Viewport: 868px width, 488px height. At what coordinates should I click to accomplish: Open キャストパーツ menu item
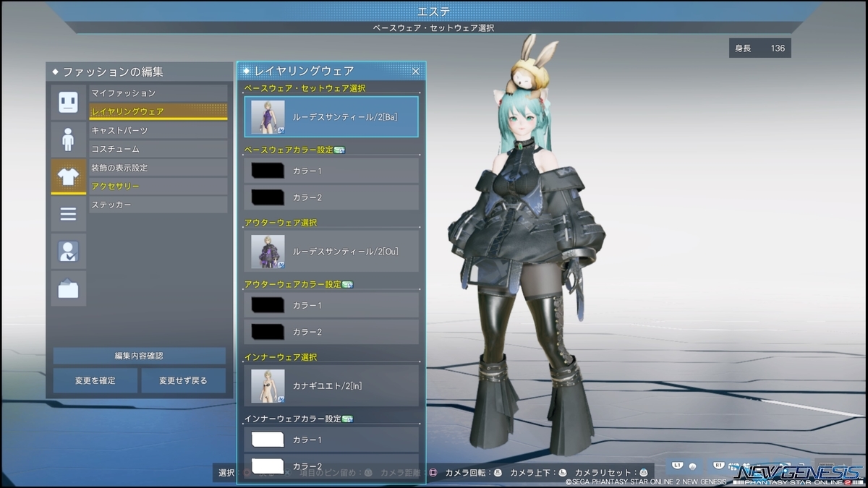pyautogui.click(x=158, y=130)
